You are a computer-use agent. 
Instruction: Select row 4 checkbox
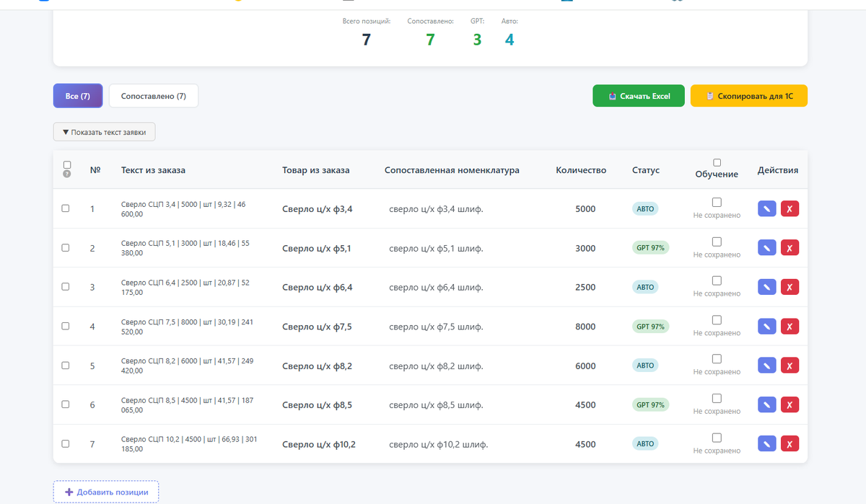(66, 325)
